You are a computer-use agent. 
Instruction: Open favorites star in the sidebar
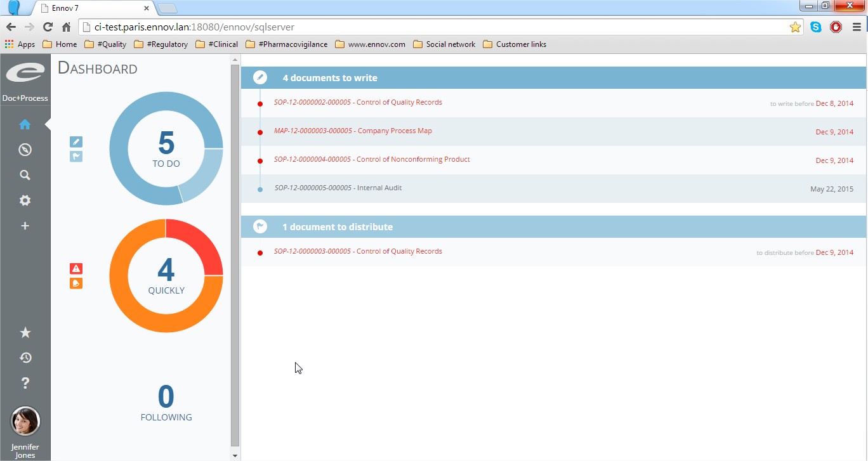(25, 333)
